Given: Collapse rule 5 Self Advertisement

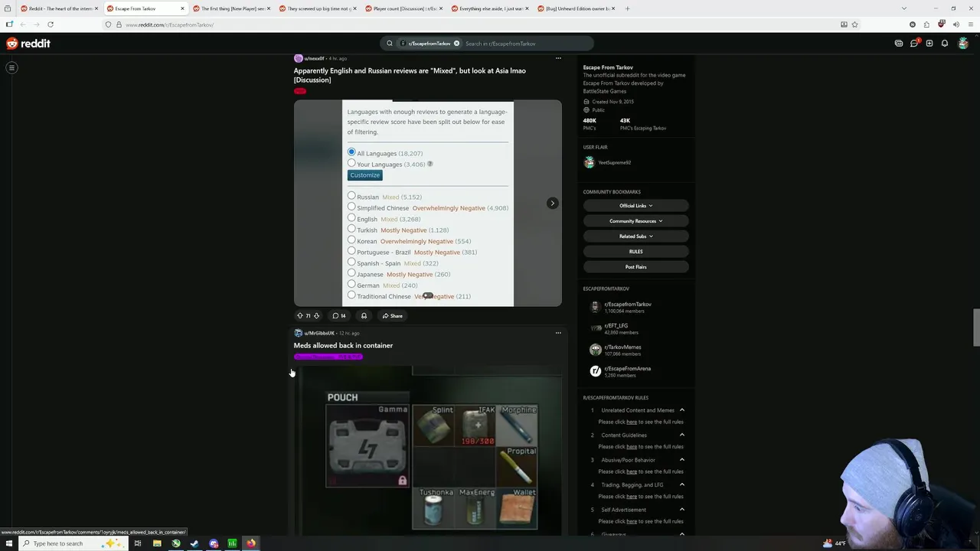Looking at the screenshot, I should 682,510.
